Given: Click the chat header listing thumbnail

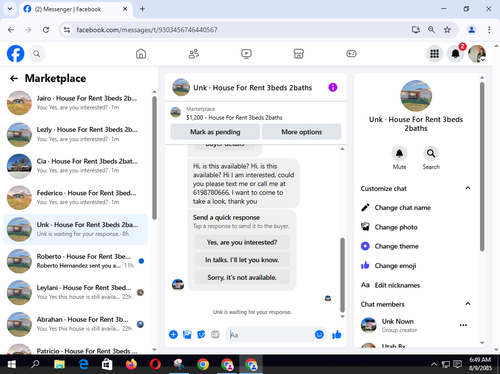Looking at the screenshot, I should 181,87.
